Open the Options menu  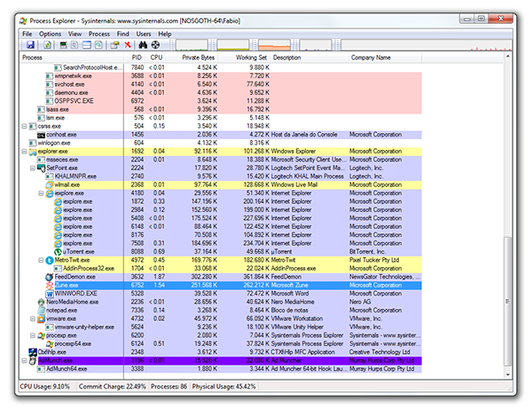50,34
